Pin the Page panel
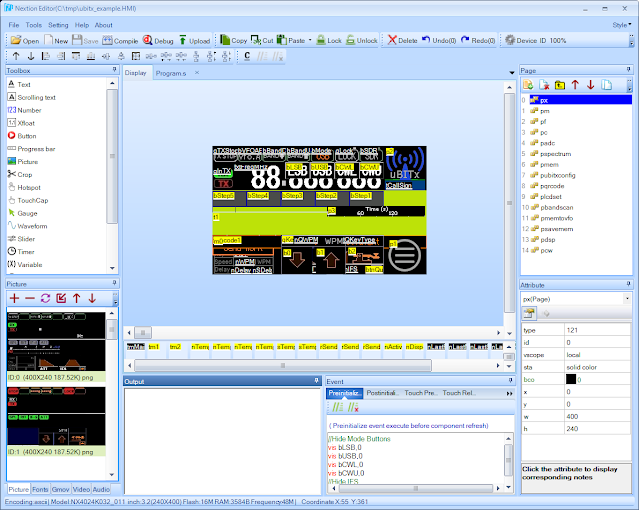This screenshot has height=510, width=639. click(628, 70)
